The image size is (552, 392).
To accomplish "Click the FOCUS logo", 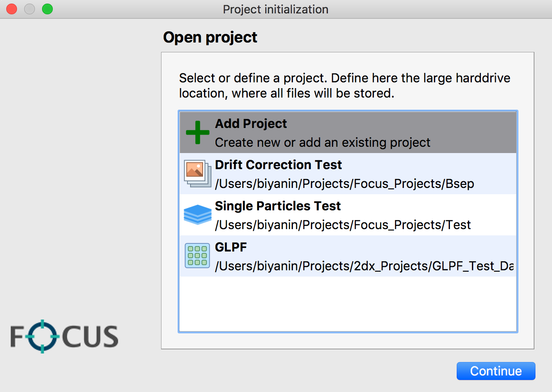I will (64, 337).
